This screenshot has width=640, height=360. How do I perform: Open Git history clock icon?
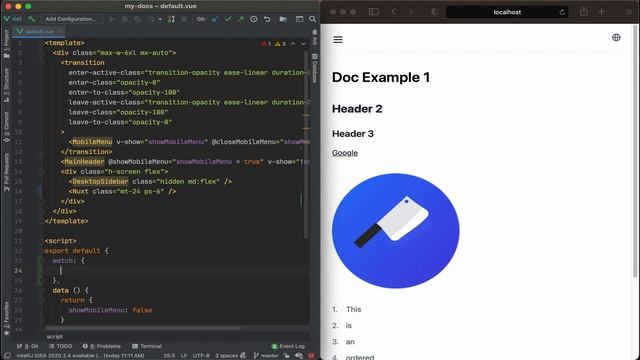coord(253,19)
